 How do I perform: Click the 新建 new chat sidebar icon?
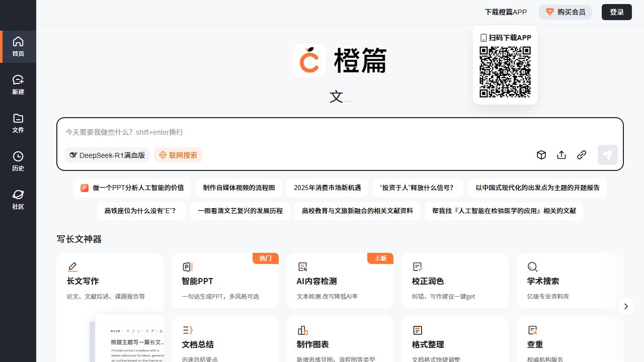[18, 79]
